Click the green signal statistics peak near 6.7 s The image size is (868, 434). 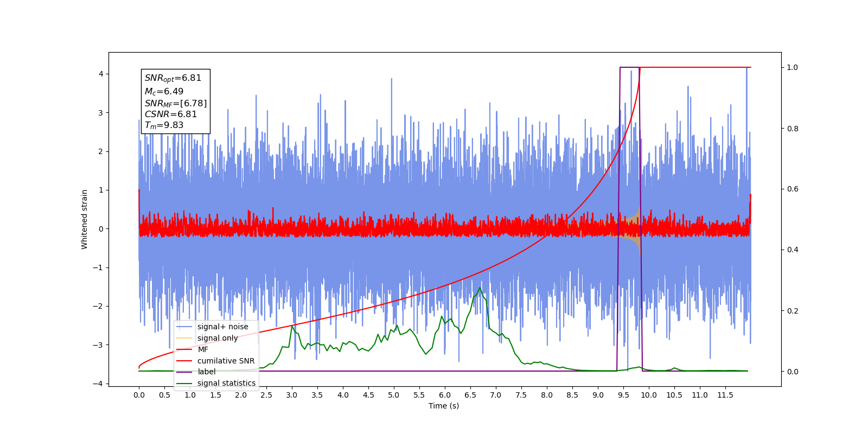(x=480, y=288)
